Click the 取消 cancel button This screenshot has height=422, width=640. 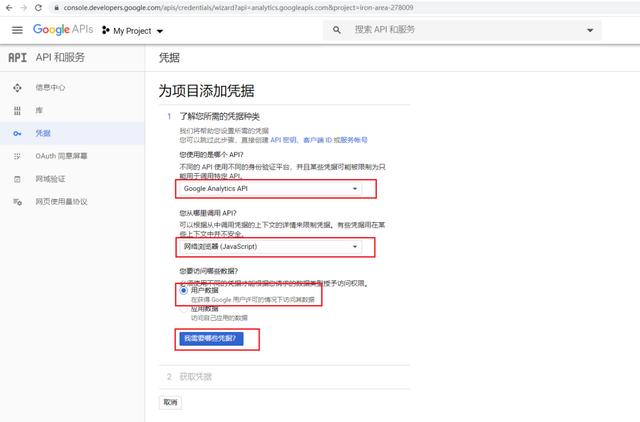pyautogui.click(x=170, y=402)
